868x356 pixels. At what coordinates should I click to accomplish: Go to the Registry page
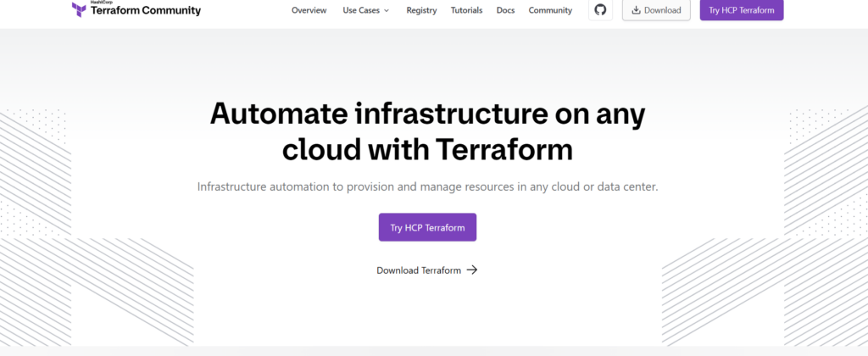[421, 10]
